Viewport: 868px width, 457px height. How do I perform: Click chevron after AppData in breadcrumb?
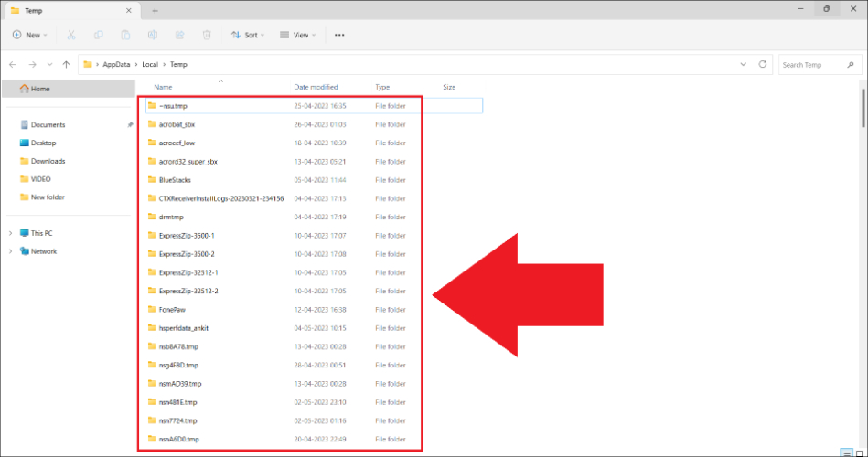click(136, 65)
